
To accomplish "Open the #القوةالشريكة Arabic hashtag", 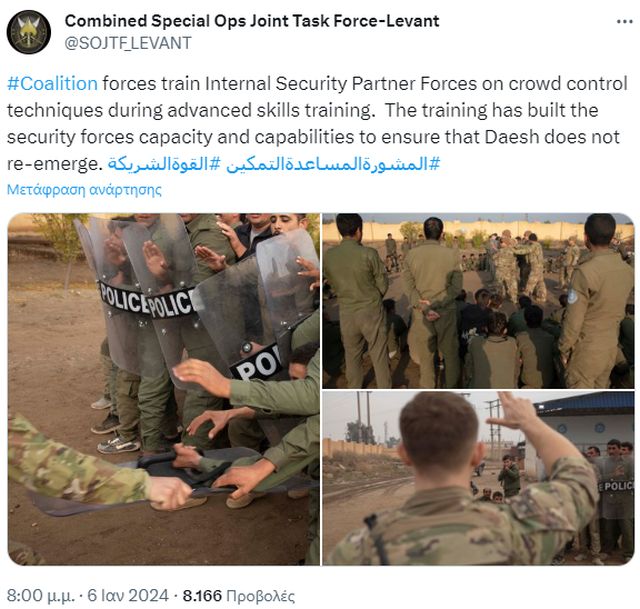I will (x=164, y=164).
